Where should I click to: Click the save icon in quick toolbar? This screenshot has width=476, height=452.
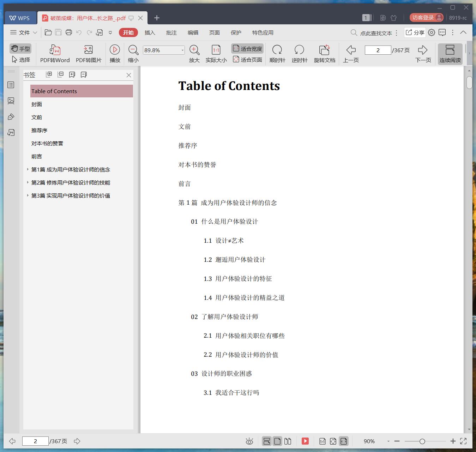click(59, 32)
